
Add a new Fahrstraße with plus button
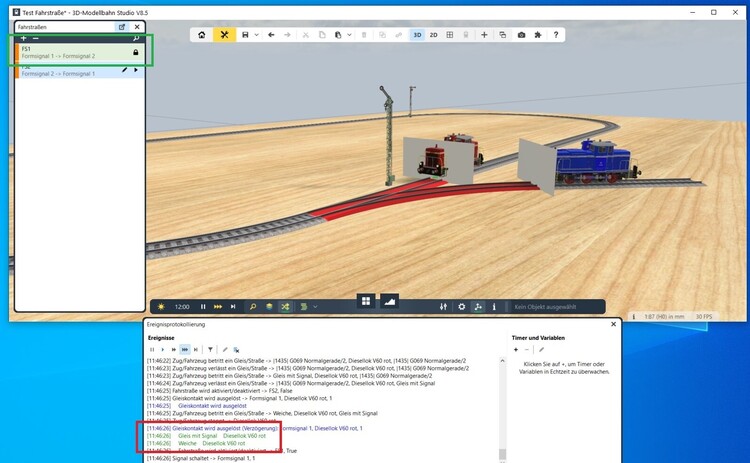point(23,38)
